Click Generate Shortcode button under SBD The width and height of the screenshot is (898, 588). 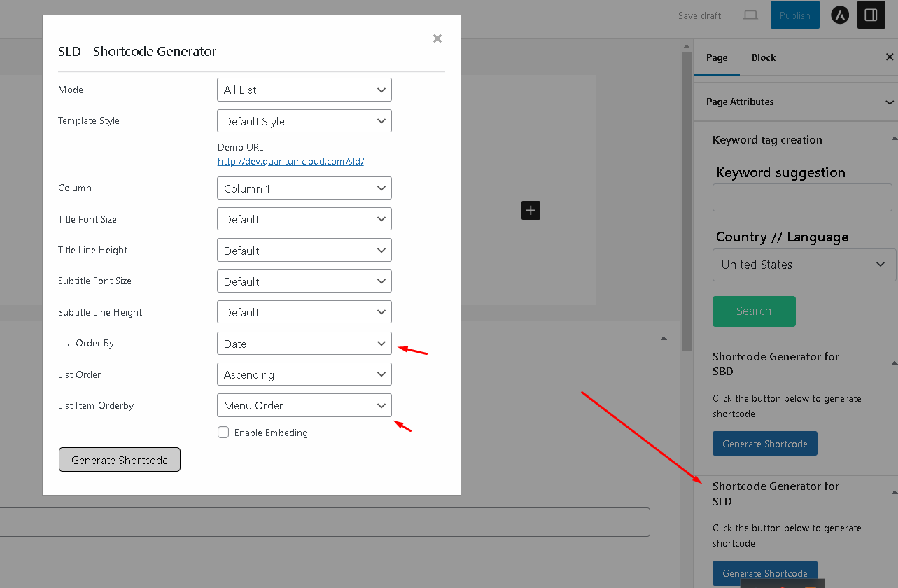point(765,444)
